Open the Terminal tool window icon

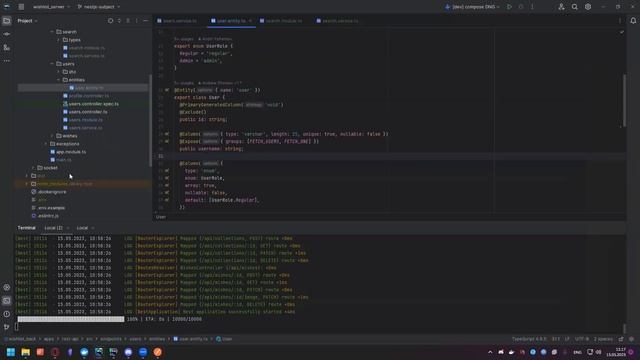pos(7,301)
